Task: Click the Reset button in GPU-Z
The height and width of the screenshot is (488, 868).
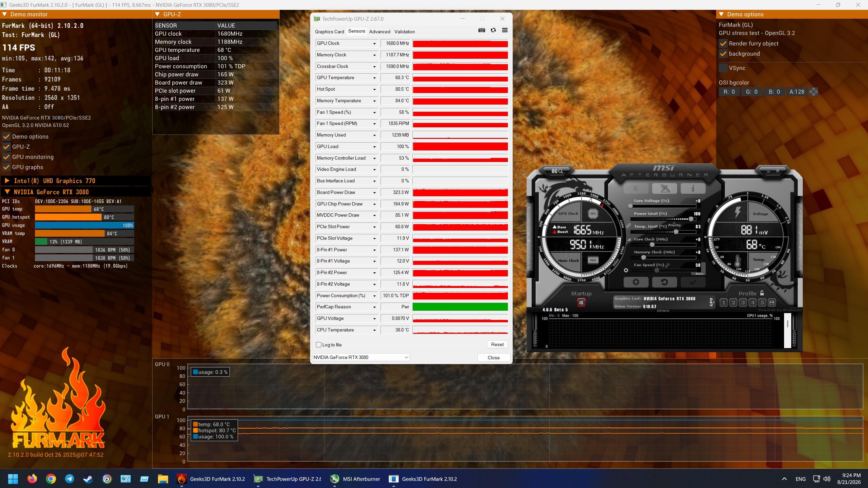Action: pyautogui.click(x=497, y=344)
